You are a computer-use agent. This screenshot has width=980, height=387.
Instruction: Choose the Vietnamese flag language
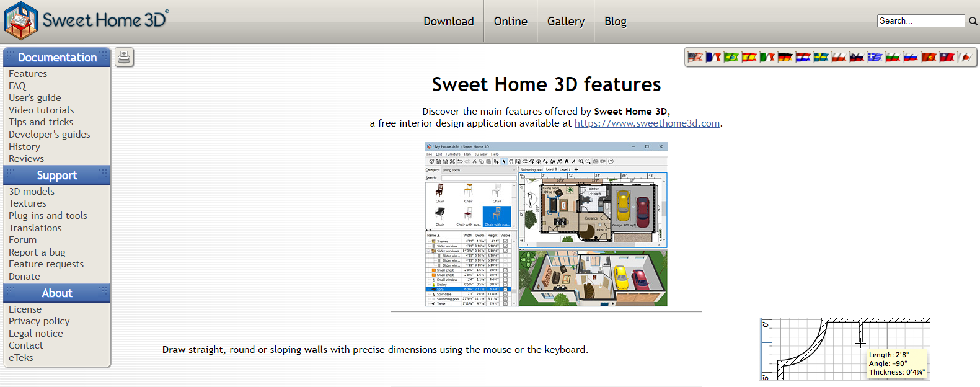pos(929,58)
